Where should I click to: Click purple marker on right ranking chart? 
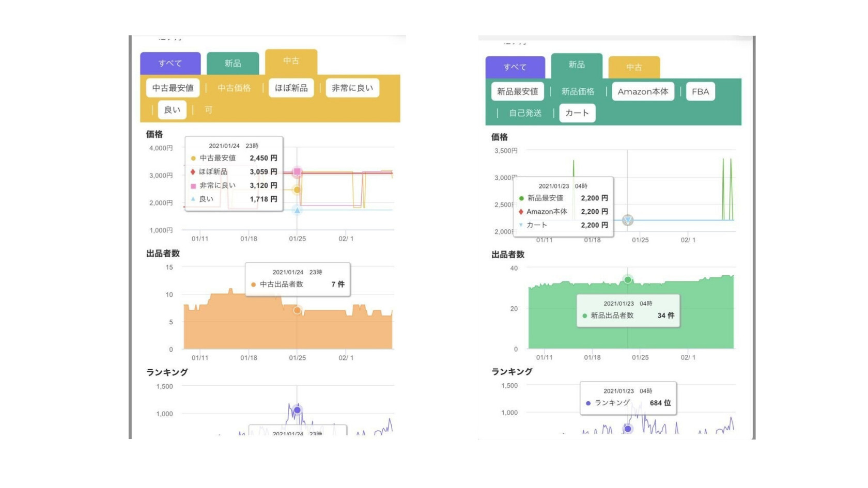coord(628,429)
